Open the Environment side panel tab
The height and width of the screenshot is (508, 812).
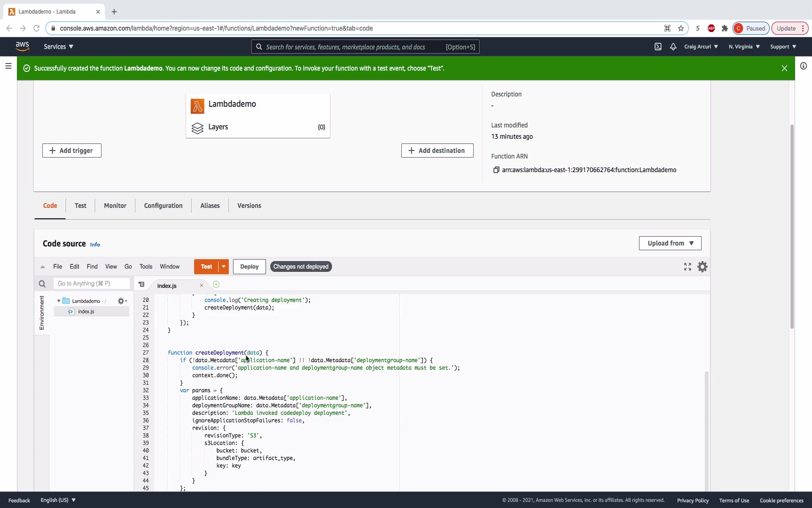42,312
